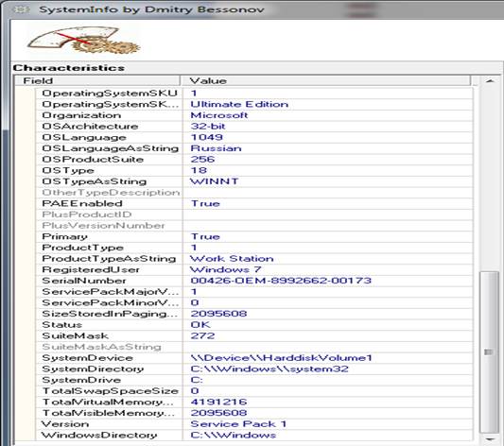Viewport: 504px width, 446px height.
Task: Select the OSLanguageAsString field
Action: 111,148
